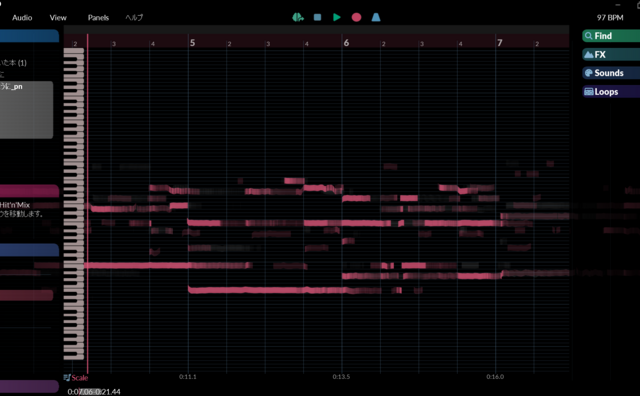Open the View menu
The height and width of the screenshot is (396, 640).
pyautogui.click(x=58, y=18)
